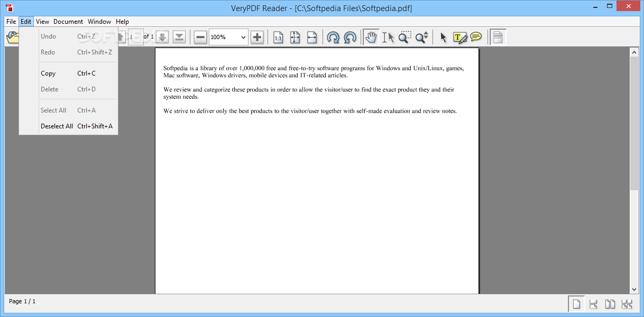The width and height of the screenshot is (644, 317).
Task: Choose the text highlight annotation tool
Action: (x=460, y=37)
